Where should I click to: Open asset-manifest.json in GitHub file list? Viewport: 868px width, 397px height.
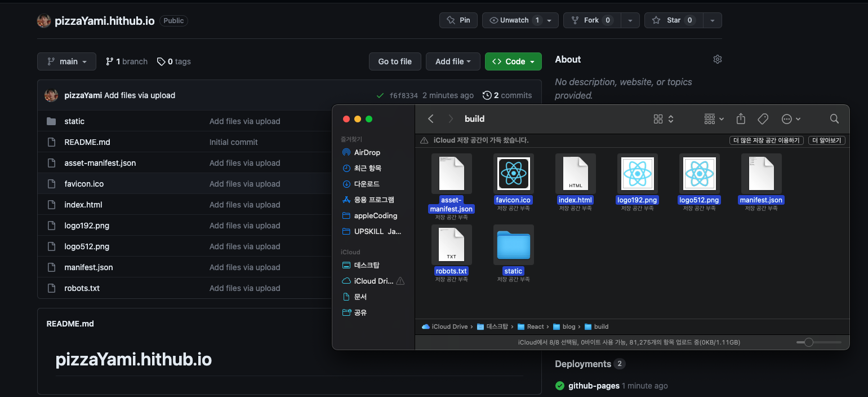tap(100, 163)
